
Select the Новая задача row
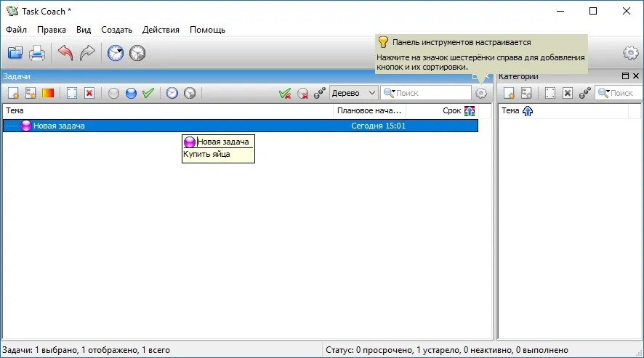click(241, 126)
